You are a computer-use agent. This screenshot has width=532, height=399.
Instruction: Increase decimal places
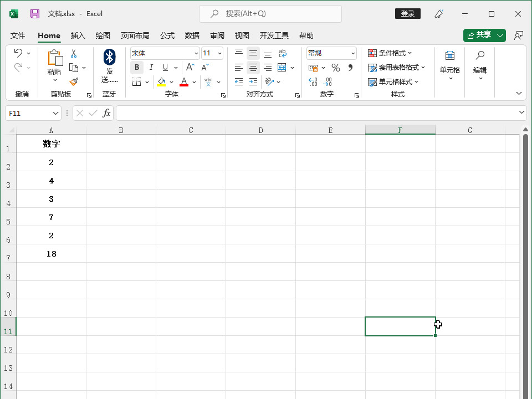click(313, 82)
